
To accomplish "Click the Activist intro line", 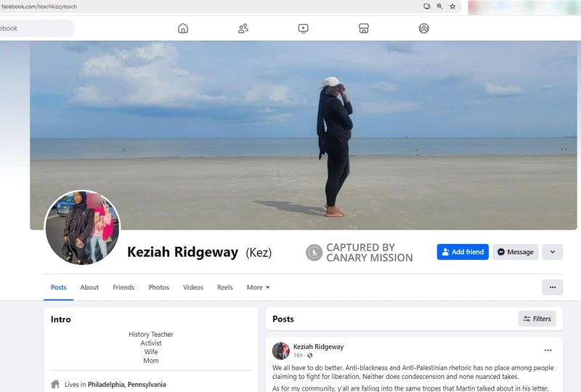I will pyautogui.click(x=151, y=343).
